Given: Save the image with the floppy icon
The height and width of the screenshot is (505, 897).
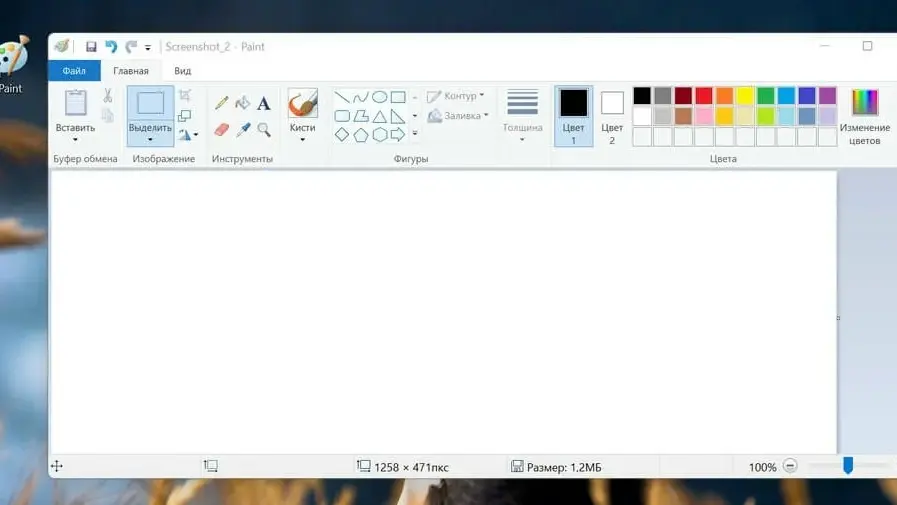Looking at the screenshot, I should [91, 47].
